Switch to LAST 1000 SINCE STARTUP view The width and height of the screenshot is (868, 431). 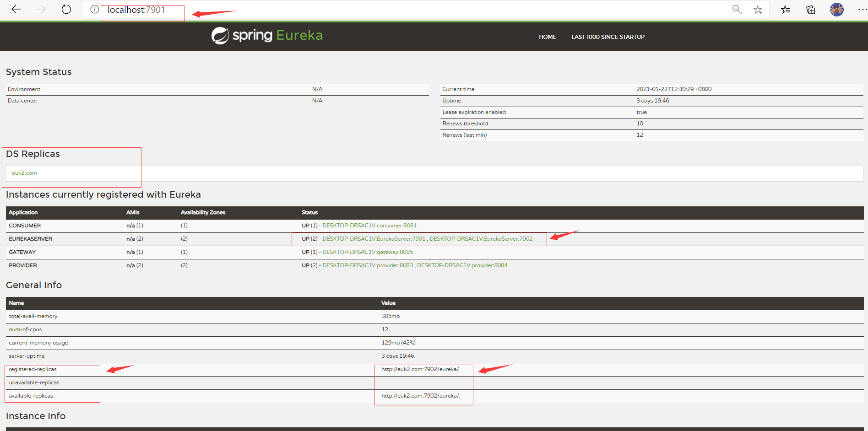tap(608, 37)
